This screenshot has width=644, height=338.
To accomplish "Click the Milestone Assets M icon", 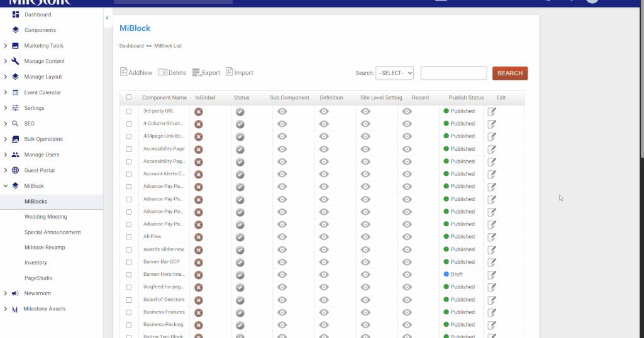I will tap(15, 309).
